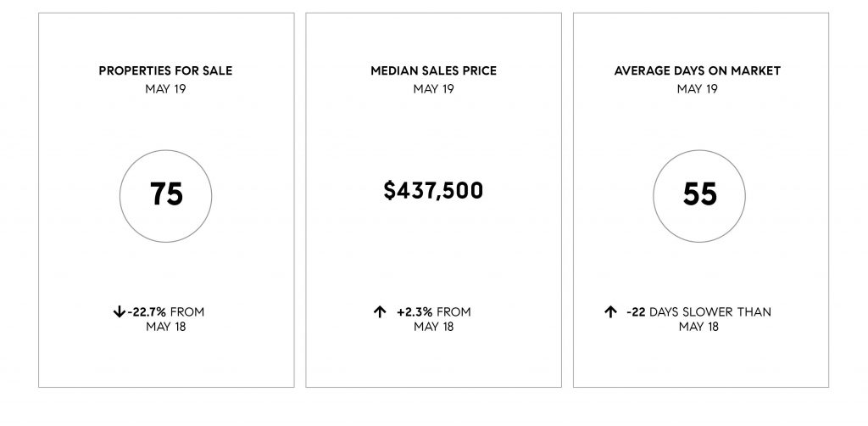The width and height of the screenshot is (868, 426).
Task: Click the down arrow beside -22.7%
Action: point(119,312)
